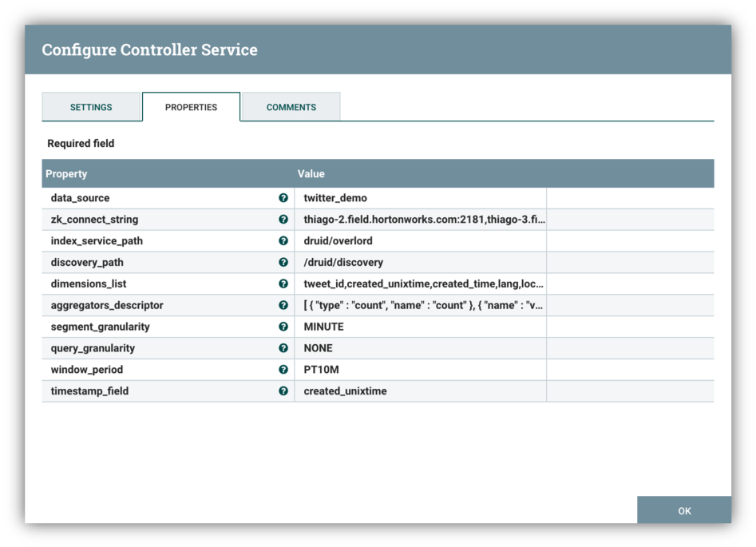Screen dimensions: 756x547
Task: Select the aggregators_descriptor property name
Action: coord(107,305)
